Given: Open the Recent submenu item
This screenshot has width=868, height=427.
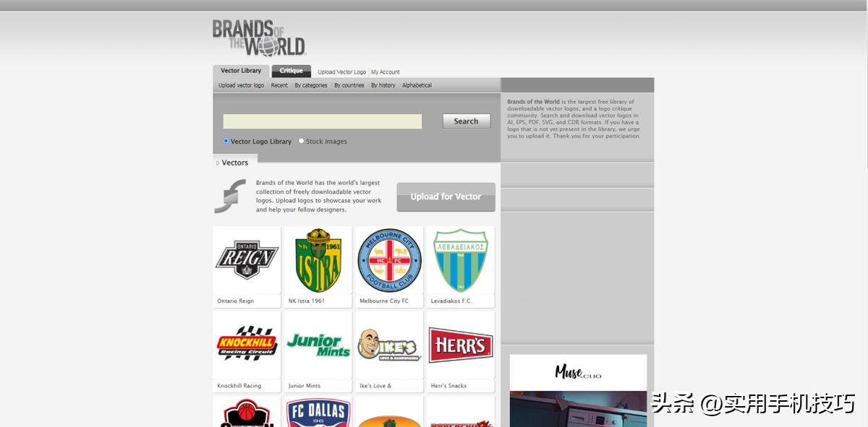Looking at the screenshot, I should pyautogui.click(x=279, y=85).
